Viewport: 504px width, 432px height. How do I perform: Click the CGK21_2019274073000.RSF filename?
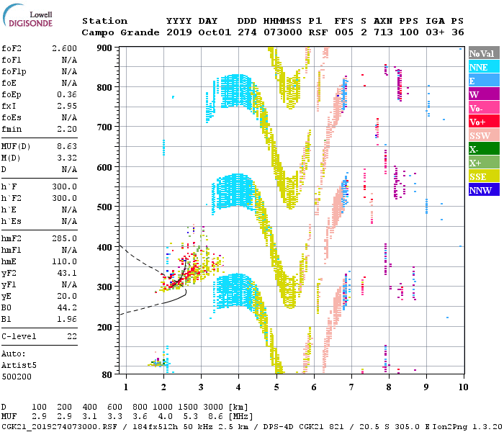(x=59, y=426)
